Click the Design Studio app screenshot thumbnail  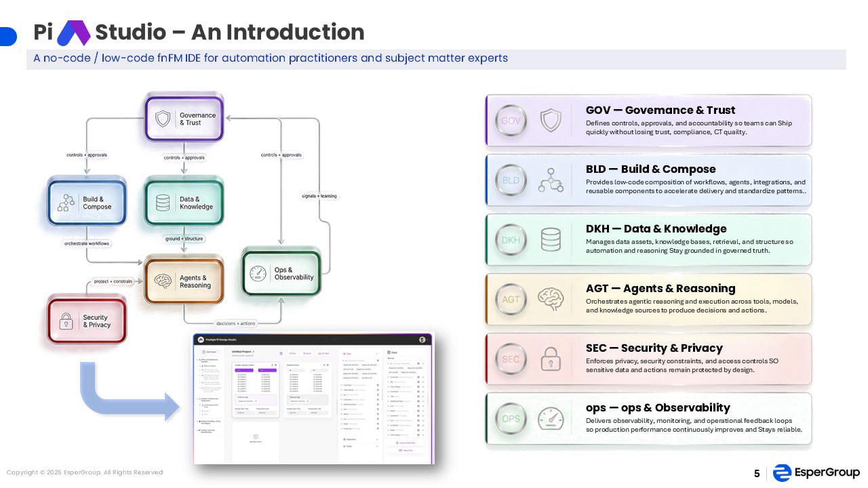click(x=313, y=399)
